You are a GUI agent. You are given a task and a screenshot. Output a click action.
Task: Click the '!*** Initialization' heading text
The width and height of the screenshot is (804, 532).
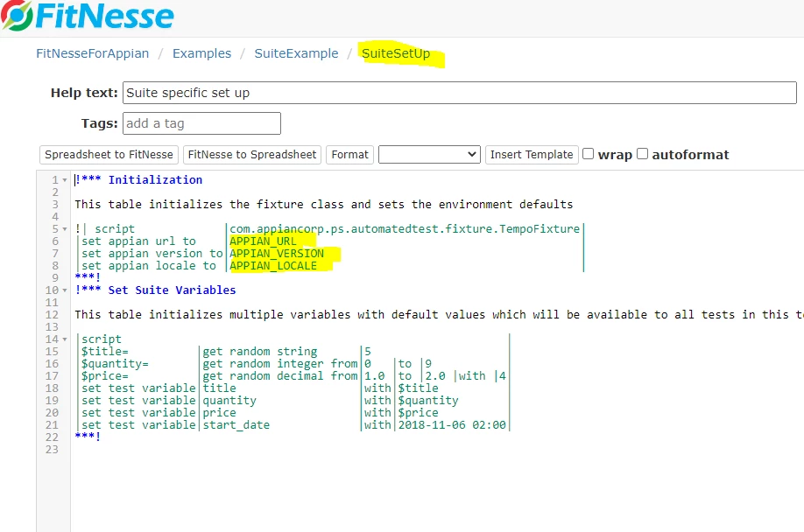pyautogui.click(x=138, y=179)
